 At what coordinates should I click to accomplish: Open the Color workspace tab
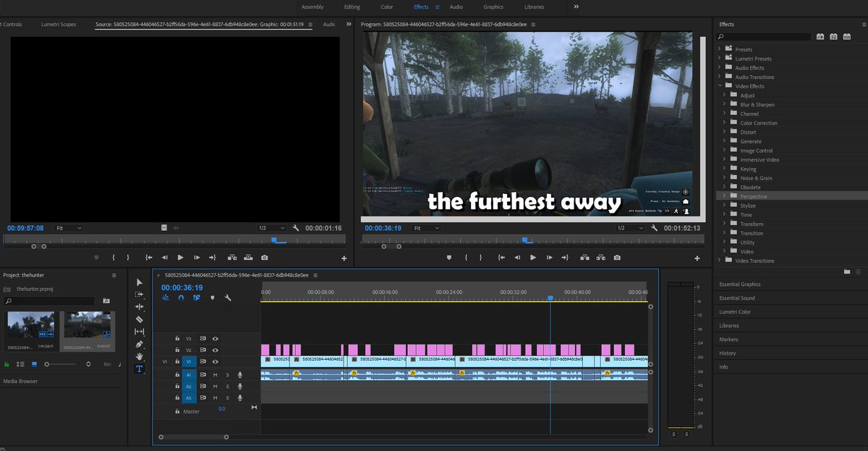click(x=387, y=7)
